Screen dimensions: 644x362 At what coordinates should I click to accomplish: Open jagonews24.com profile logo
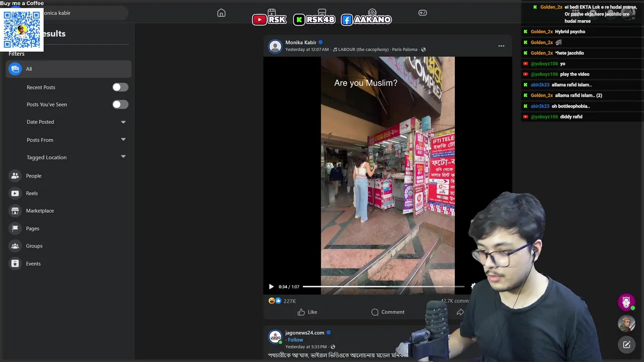(275, 337)
